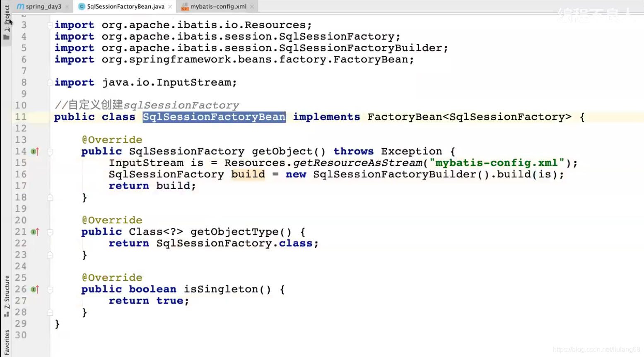
Task: Click the getObjectType implements gutter icon
Action: tap(35, 232)
